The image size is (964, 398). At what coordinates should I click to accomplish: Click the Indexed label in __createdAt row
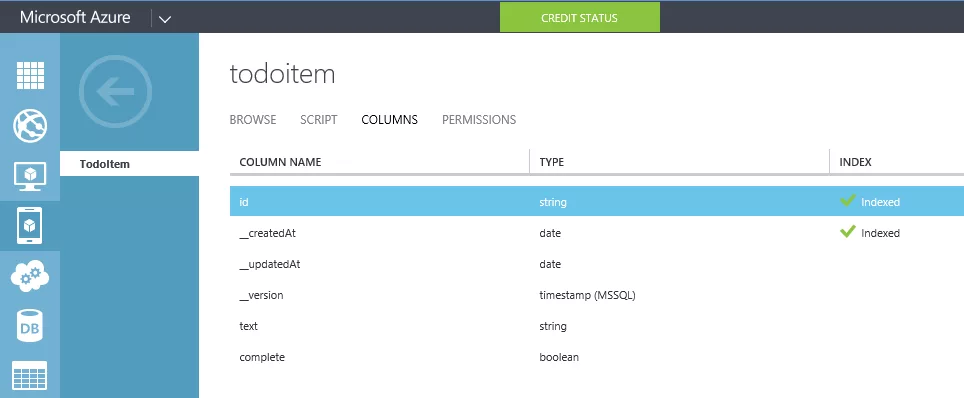[880, 233]
